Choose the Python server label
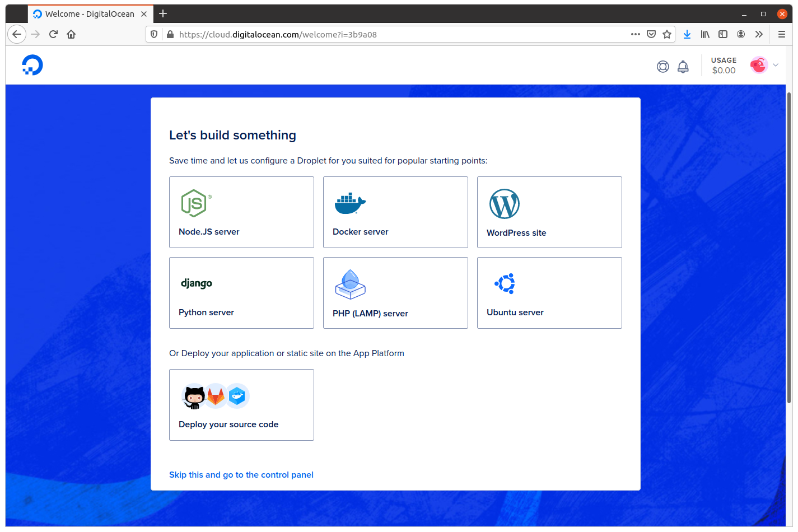Viewport: 798px width, 532px height. [x=206, y=312]
